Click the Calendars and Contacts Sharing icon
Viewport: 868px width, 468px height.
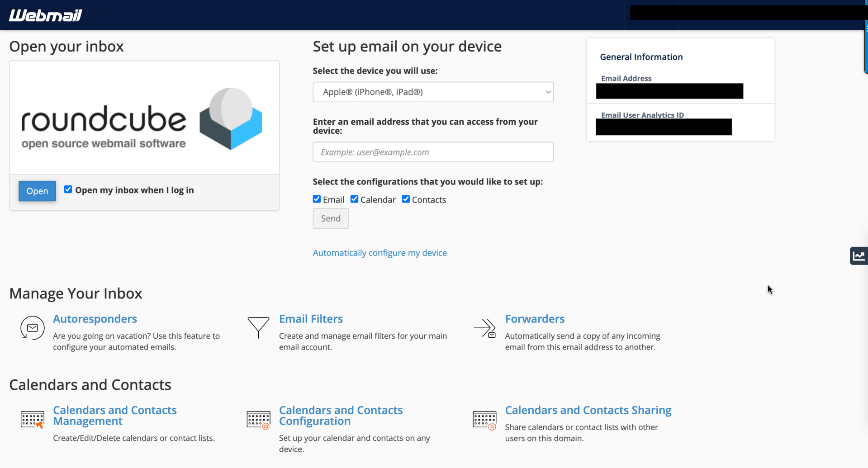484,420
